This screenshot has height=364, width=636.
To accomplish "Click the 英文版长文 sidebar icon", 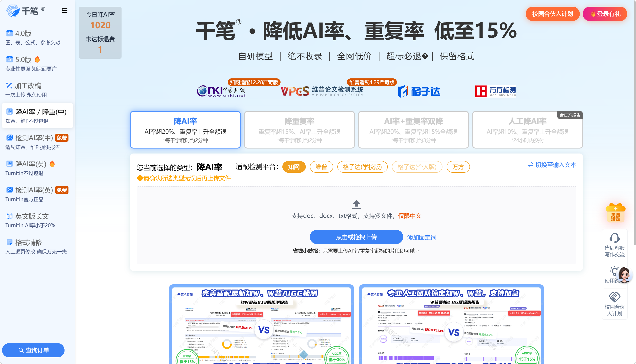I will [x=9, y=216].
